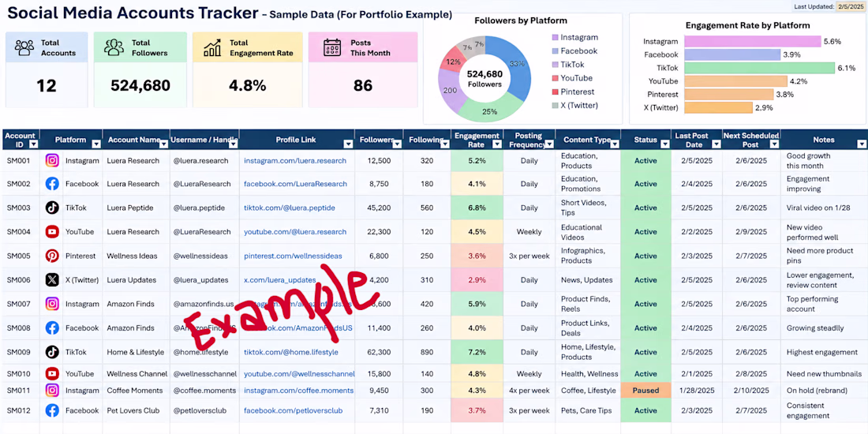868x434 pixels.
Task: Select the X (Twitter) 2.9% engagement bar
Action: click(719, 107)
